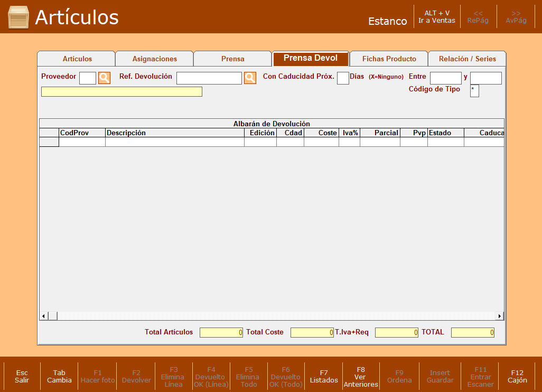The image size is (542, 392).
Task: Click the F5 Elimina Todo button
Action: pos(248,377)
